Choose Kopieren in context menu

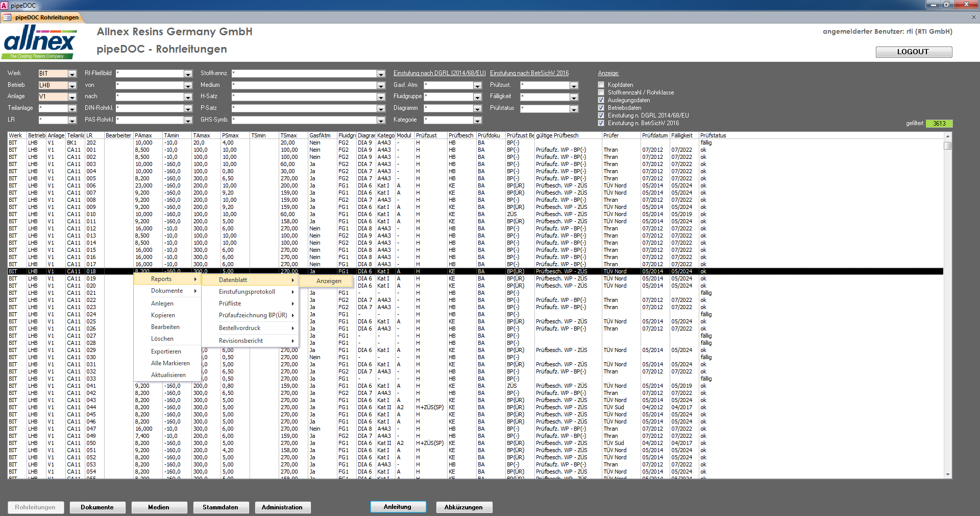(x=167, y=315)
